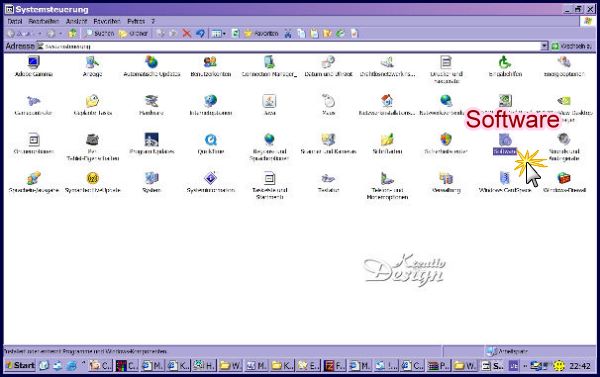The width and height of the screenshot is (600, 377).
Task: Click the Suchen toolbar button
Action: tap(100, 34)
